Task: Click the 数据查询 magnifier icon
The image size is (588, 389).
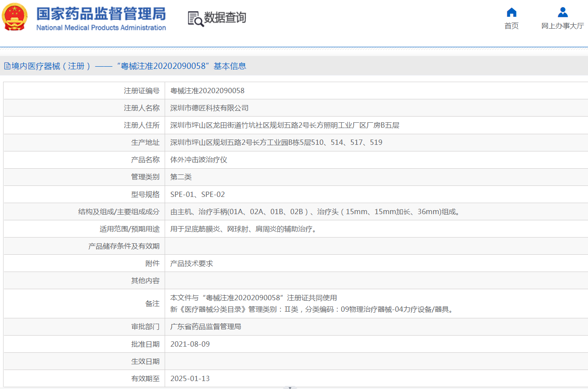Action: pos(196,19)
